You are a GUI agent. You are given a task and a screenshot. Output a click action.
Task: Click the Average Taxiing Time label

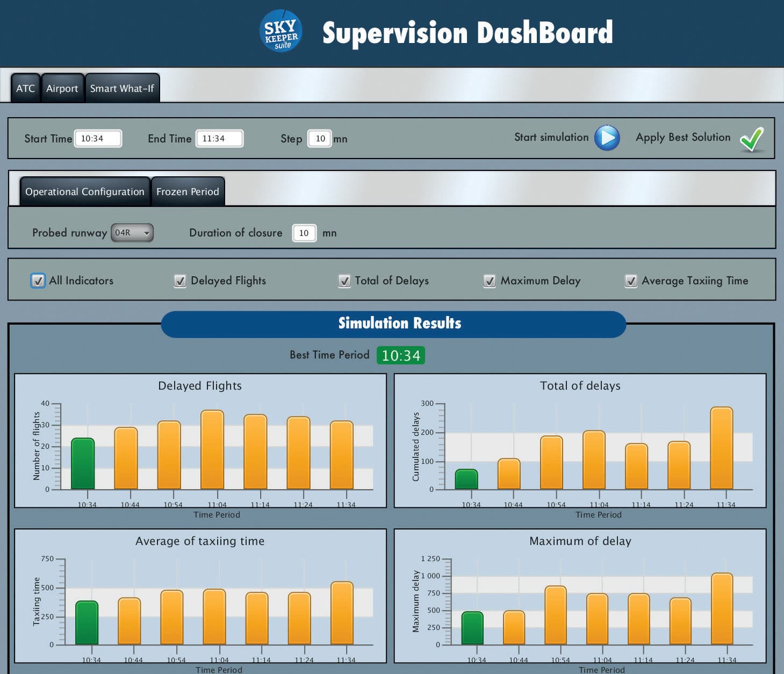click(695, 281)
